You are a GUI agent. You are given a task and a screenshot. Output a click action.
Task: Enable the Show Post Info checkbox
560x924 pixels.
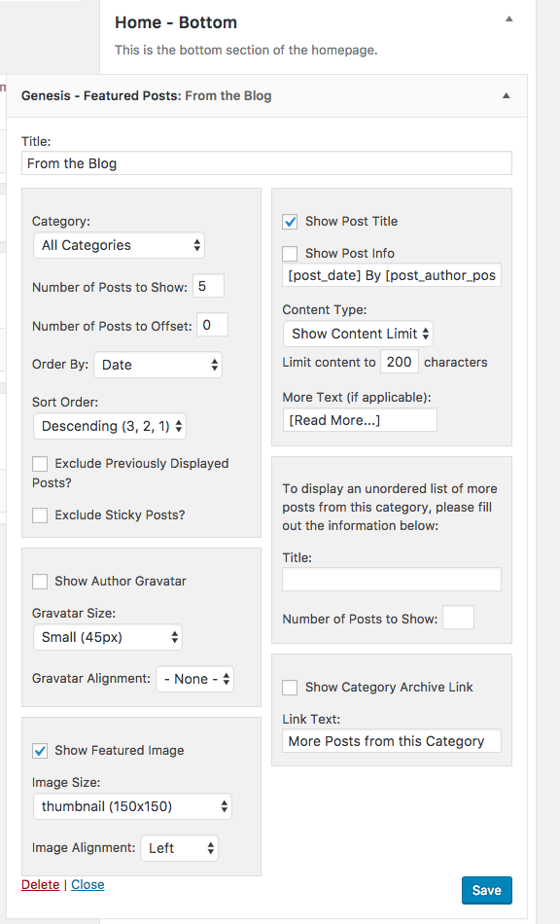[290, 254]
